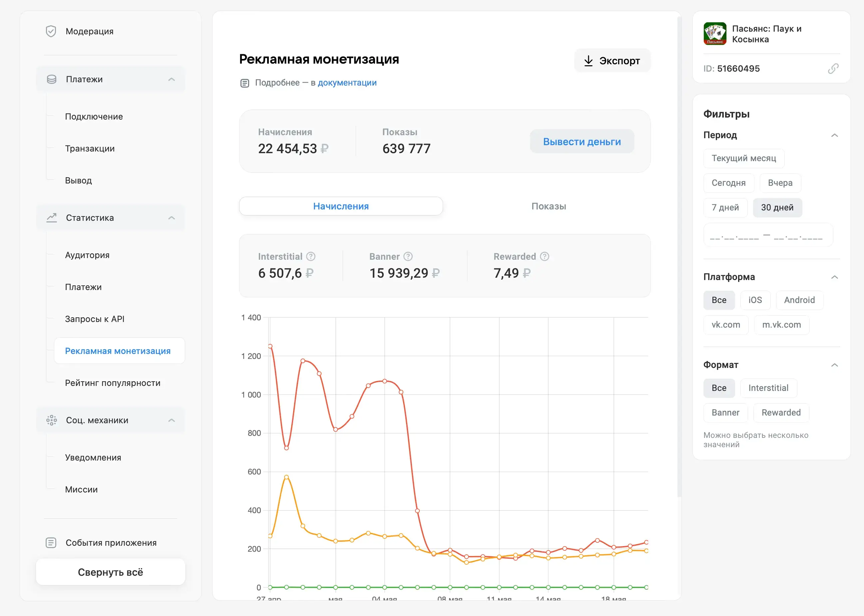Select the 7 дней period filter
This screenshot has width=864, height=616.
725,207
